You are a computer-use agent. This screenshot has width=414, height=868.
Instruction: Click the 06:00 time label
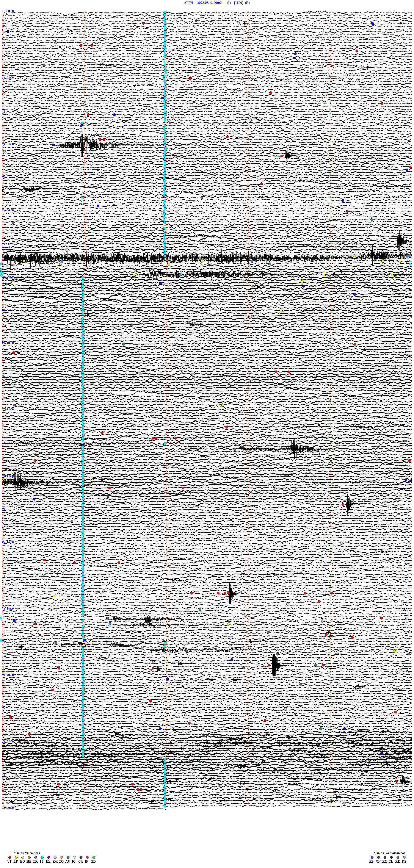point(10,211)
